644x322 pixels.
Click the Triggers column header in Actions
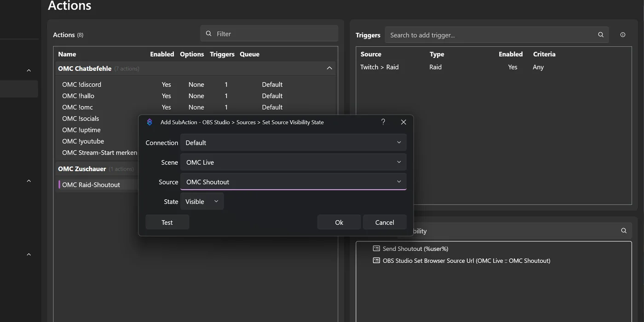[222, 54]
